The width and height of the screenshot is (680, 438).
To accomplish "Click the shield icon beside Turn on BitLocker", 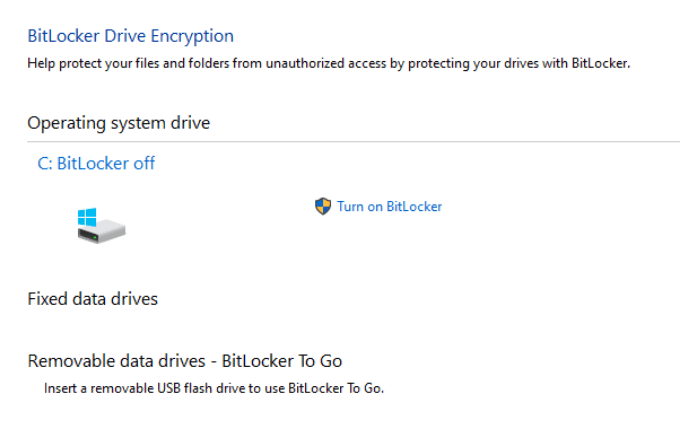I will (322, 206).
